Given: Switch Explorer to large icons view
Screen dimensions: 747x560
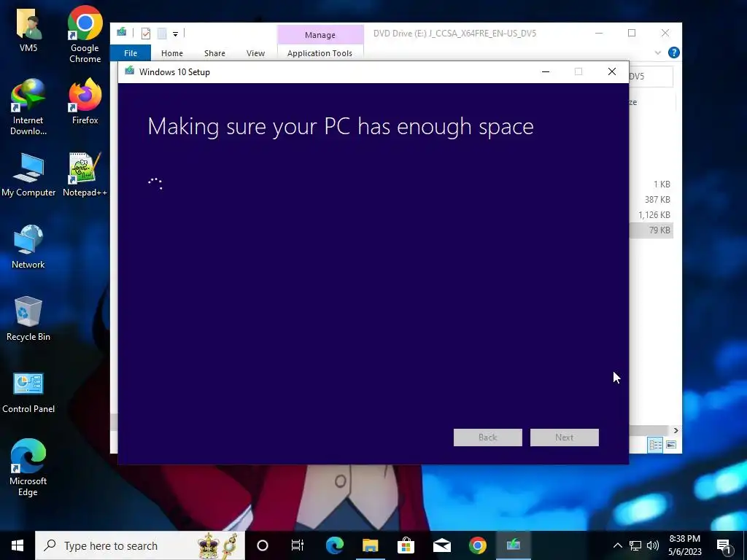Looking at the screenshot, I should (671, 445).
